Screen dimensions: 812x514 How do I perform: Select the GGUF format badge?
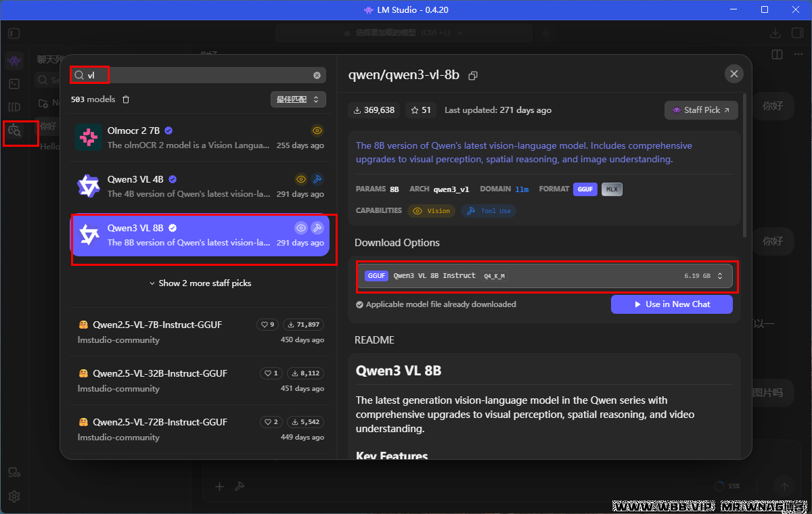click(585, 189)
